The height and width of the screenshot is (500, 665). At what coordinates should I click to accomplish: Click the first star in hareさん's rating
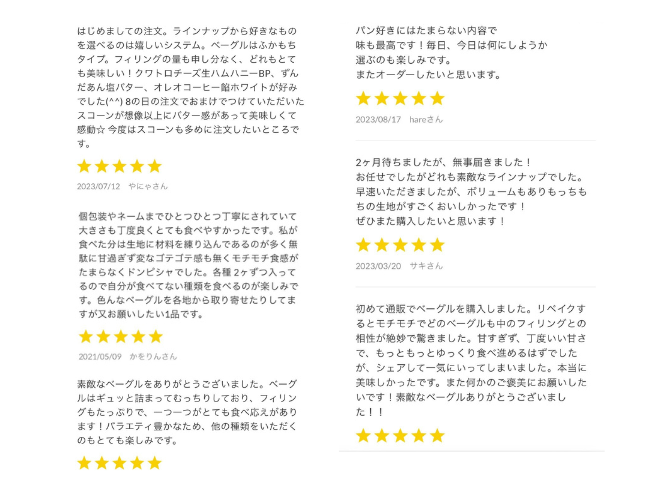[x=364, y=98]
